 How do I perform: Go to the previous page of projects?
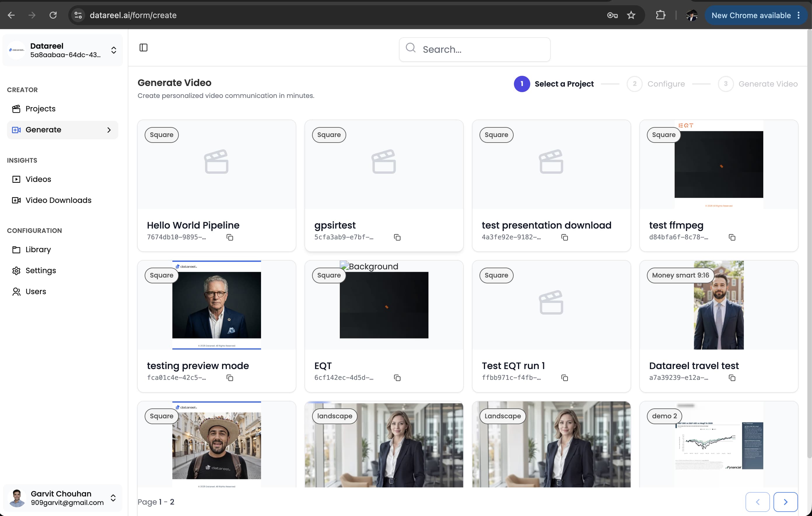(757, 502)
